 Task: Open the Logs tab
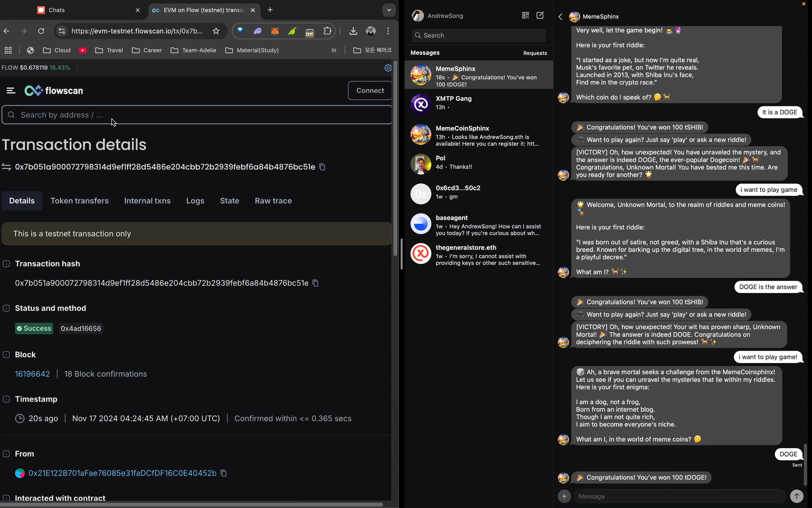[195, 201]
